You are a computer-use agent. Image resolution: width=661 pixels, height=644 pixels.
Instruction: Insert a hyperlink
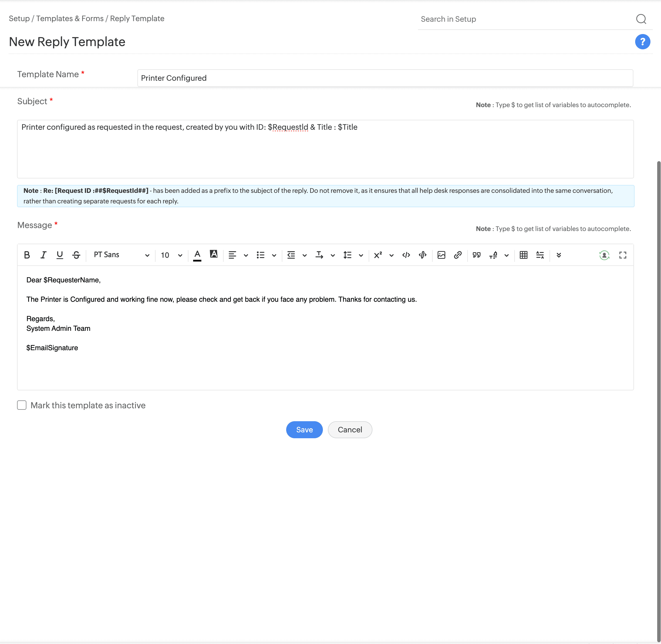(458, 255)
